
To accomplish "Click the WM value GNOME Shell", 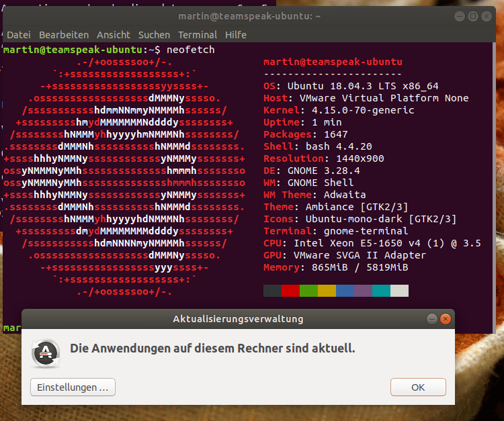I will click(321, 183).
